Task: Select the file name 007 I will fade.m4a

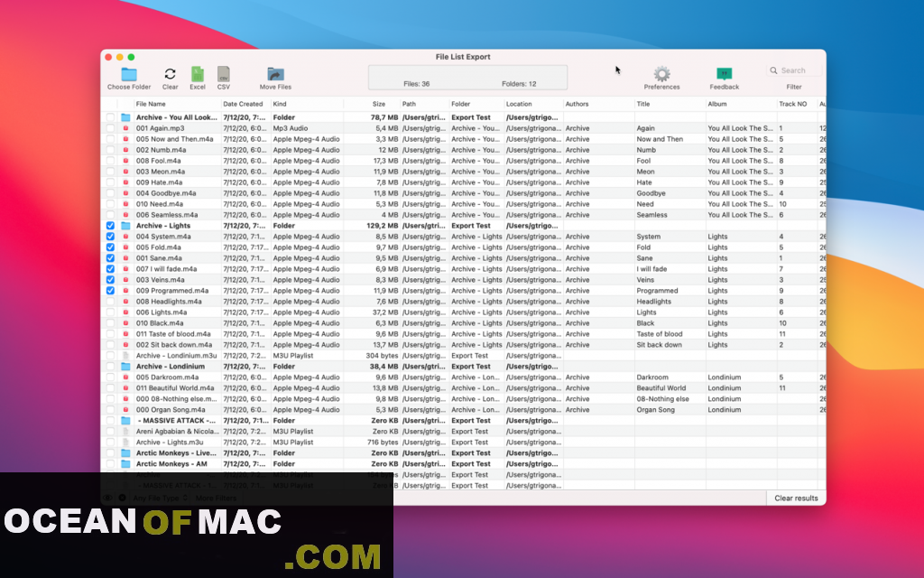Action: tap(167, 269)
